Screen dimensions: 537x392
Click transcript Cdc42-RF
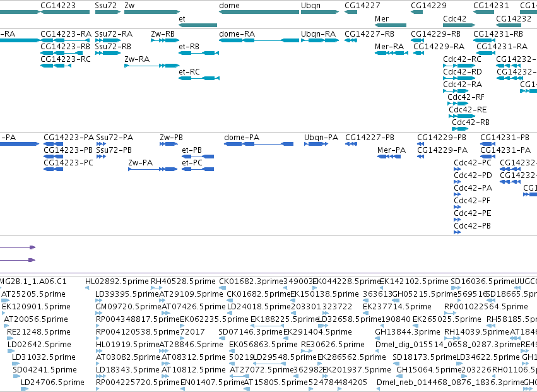(458, 103)
